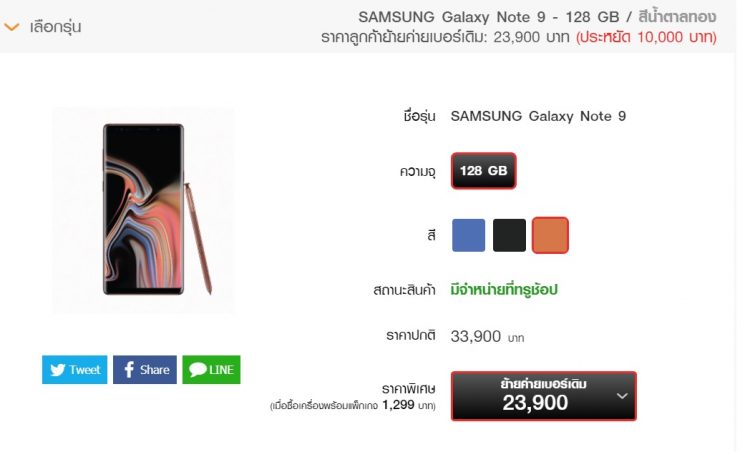Expand the orange เลือกรุ่น chevron

click(x=11, y=27)
